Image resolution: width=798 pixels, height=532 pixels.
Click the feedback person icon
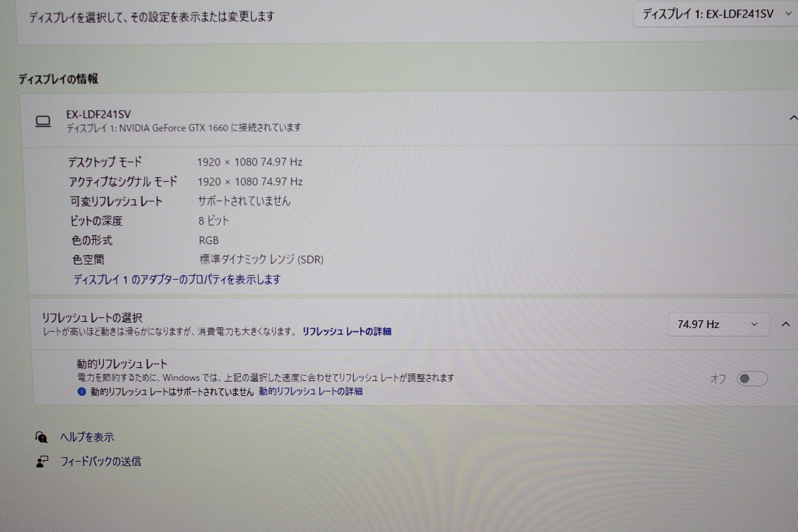42,462
